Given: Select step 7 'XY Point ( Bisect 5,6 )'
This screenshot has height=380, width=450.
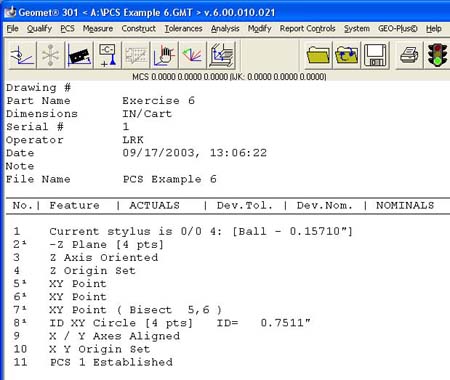Looking at the screenshot, I should pos(135,310).
